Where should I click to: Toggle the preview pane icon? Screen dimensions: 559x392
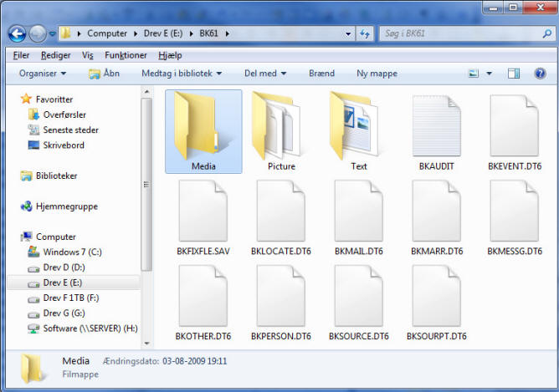coord(513,74)
